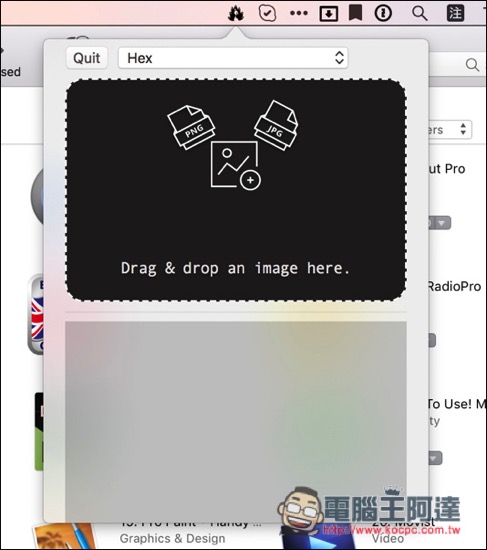Click the 'Drag & drop an image here.' text
487x550 pixels.
[235, 268]
